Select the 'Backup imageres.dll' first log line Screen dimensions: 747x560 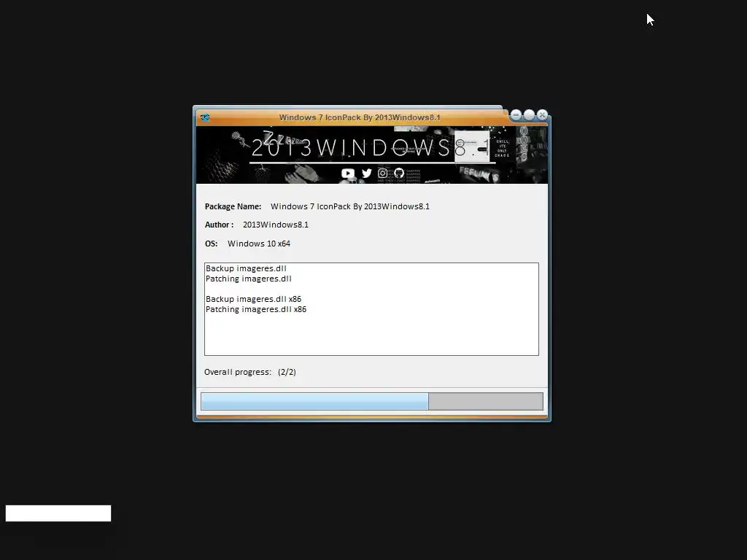pos(246,268)
